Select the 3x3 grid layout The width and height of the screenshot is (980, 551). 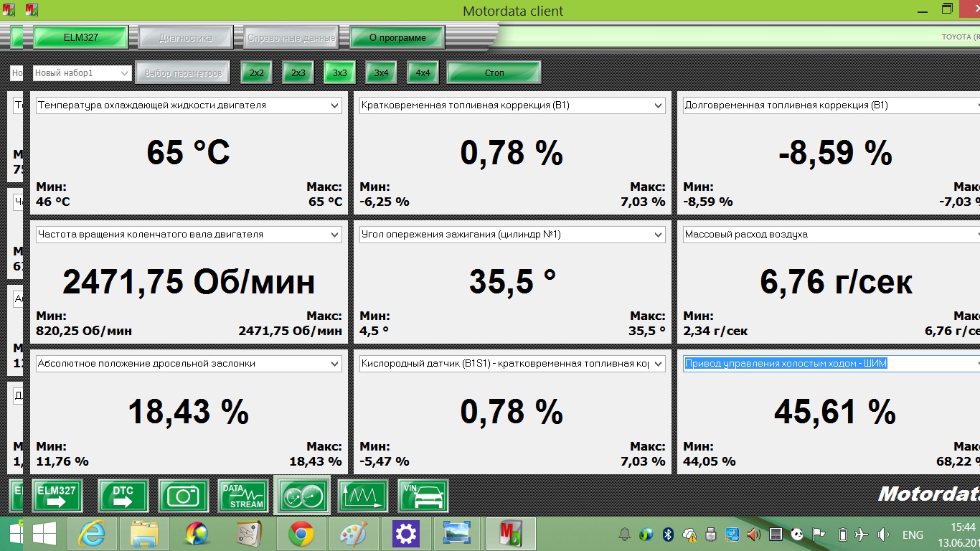click(340, 72)
